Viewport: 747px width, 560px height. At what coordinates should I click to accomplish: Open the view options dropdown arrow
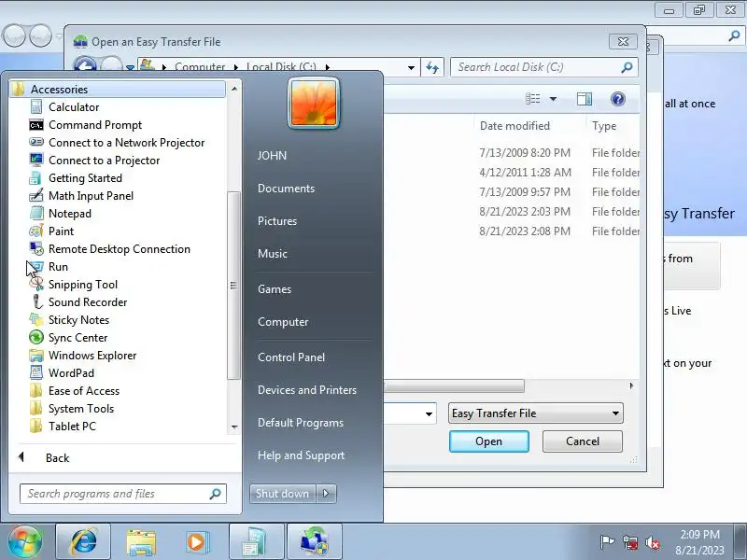(x=553, y=99)
